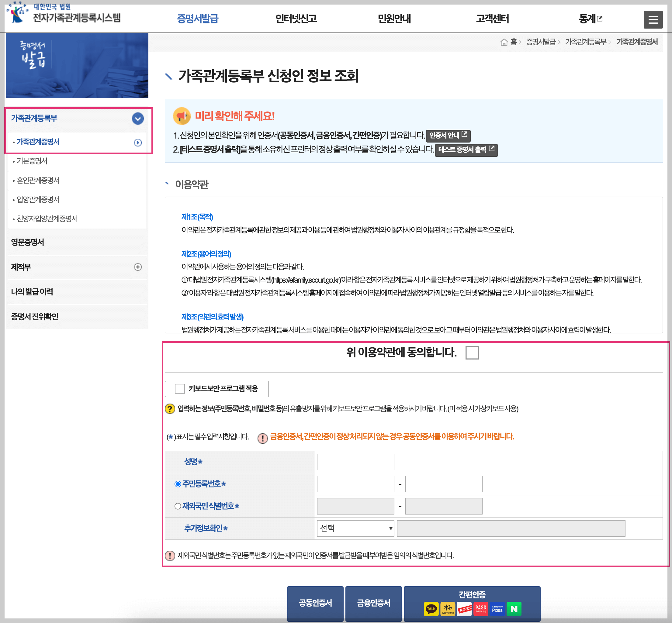
Task: Open the hamburger menu
Action: [653, 19]
